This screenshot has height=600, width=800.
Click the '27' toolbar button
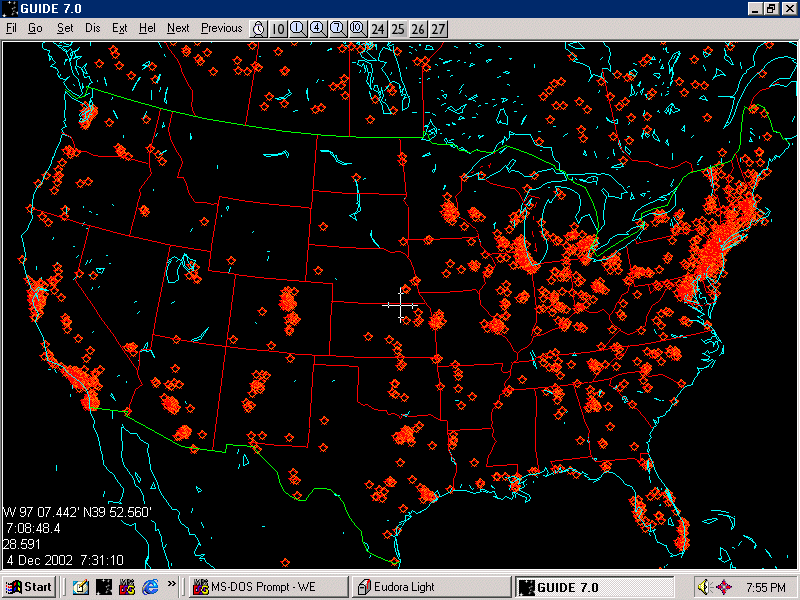[x=438, y=28]
